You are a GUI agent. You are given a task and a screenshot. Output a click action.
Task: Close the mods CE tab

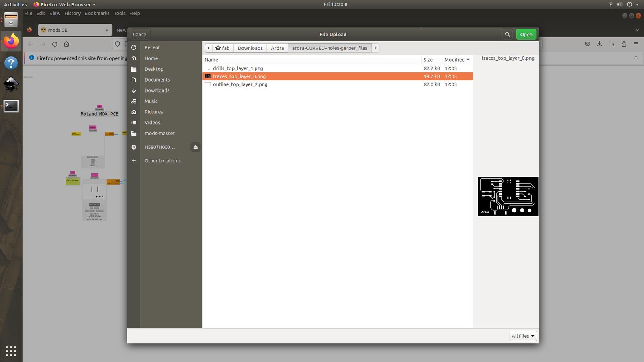click(x=107, y=30)
